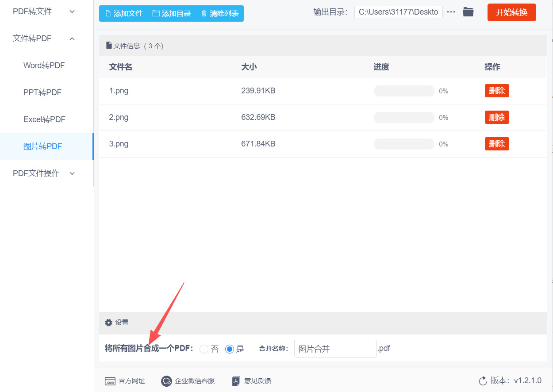
Task: Click file name 1.png
Action: click(119, 91)
